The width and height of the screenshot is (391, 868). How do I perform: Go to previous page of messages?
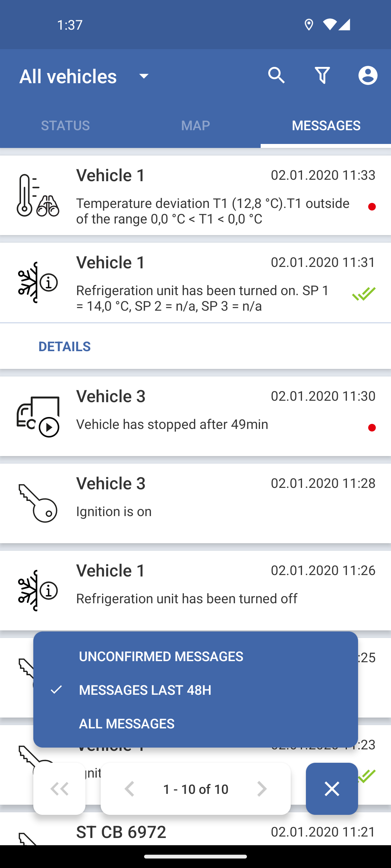tap(130, 789)
